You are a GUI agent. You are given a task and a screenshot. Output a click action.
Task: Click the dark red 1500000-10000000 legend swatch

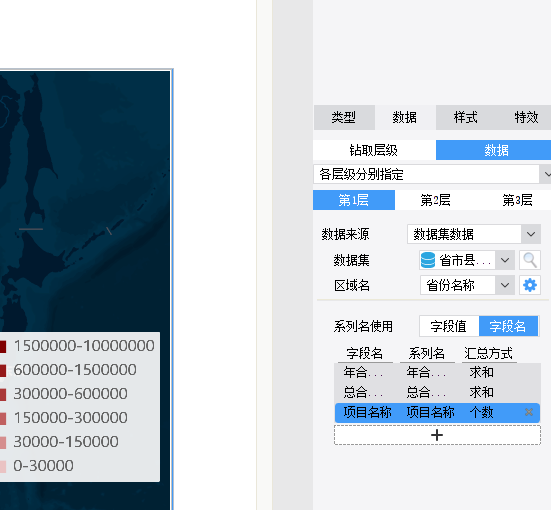point(3,346)
